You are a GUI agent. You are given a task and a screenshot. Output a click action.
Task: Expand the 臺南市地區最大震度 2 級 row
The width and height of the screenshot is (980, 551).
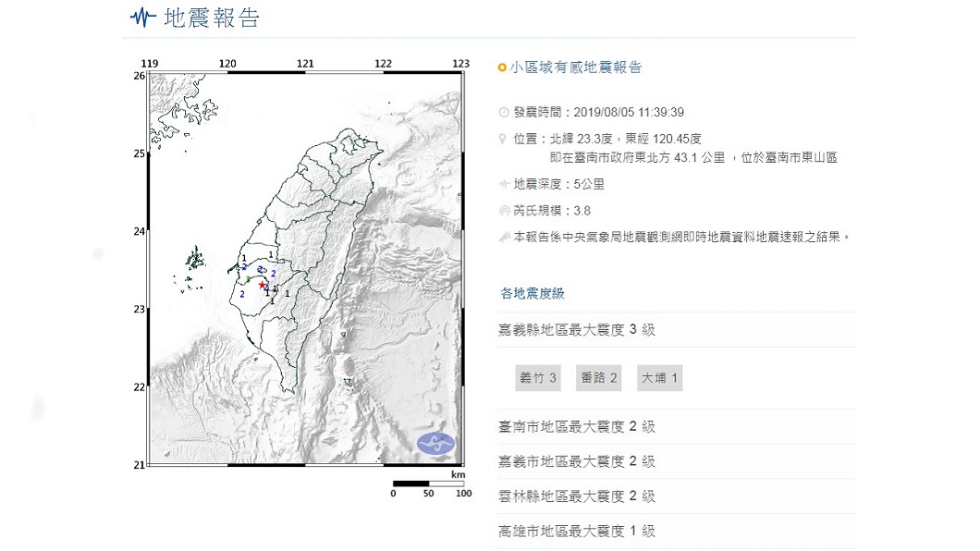[677, 427]
